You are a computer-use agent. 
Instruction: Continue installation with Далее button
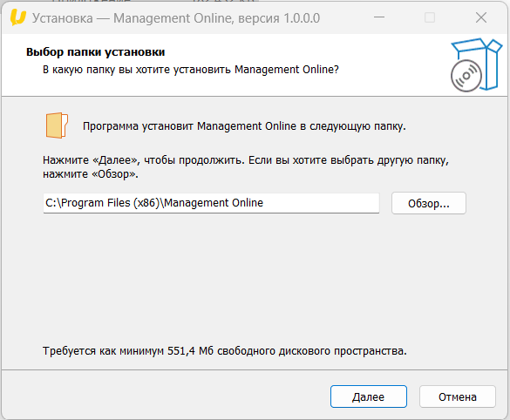369,396
